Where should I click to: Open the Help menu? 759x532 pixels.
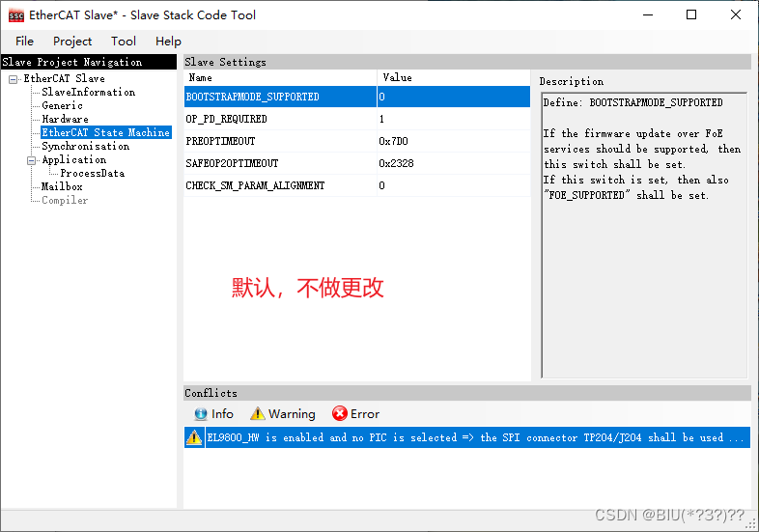tap(168, 42)
